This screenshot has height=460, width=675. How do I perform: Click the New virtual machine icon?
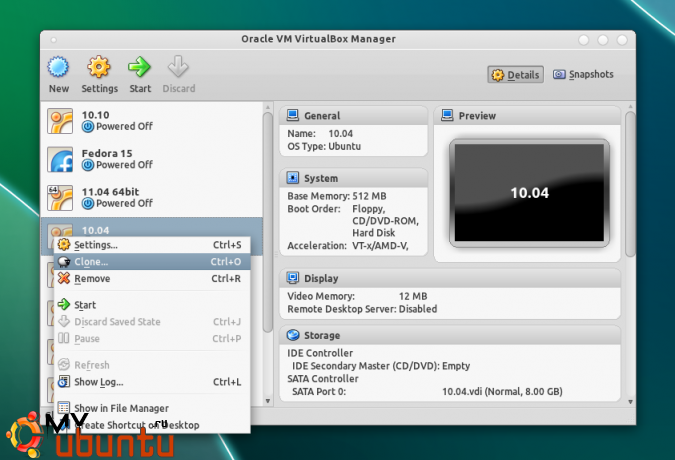coord(58,67)
